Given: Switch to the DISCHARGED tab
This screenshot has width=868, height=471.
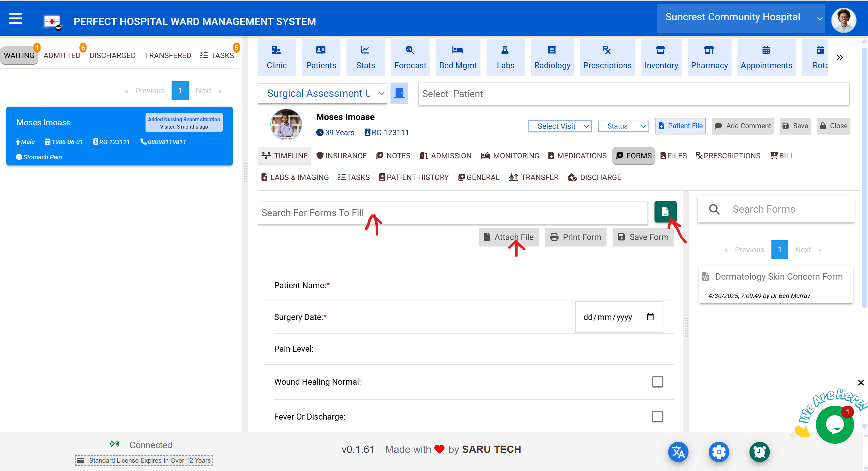Looking at the screenshot, I should click(x=112, y=55).
